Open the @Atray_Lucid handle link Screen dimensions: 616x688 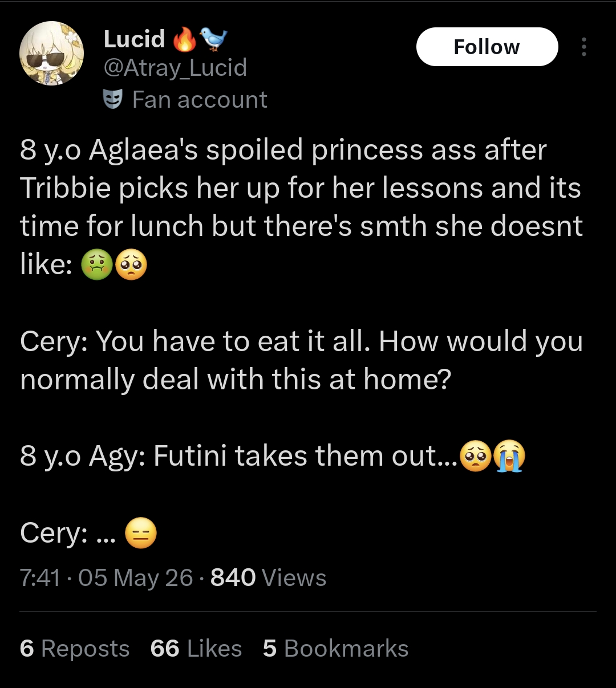pyautogui.click(x=175, y=68)
